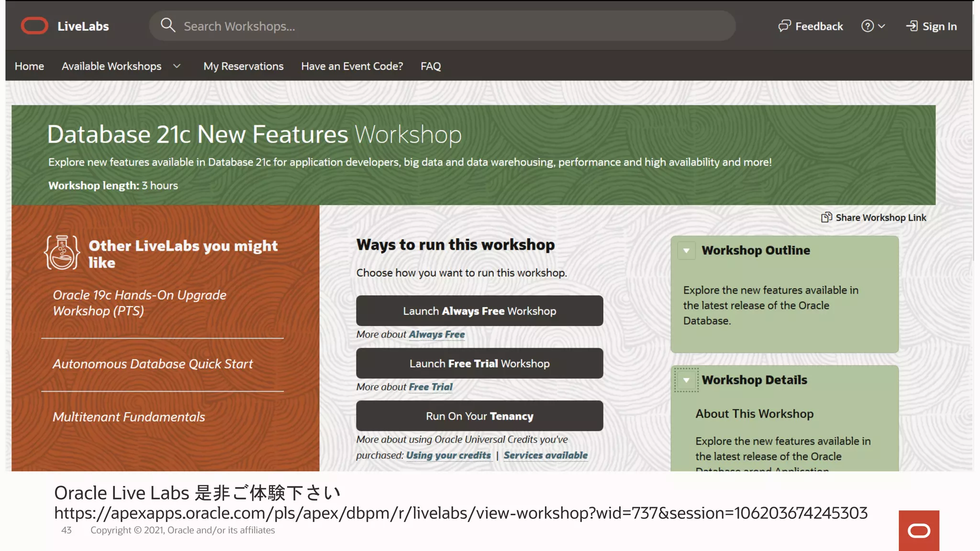Open Oracle 19c Hands-On Upgrade Workshop link
Screen dimensions: 980x551
click(139, 303)
